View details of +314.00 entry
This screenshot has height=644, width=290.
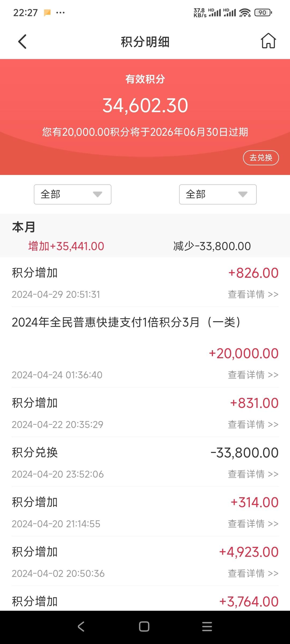(253, 524)
